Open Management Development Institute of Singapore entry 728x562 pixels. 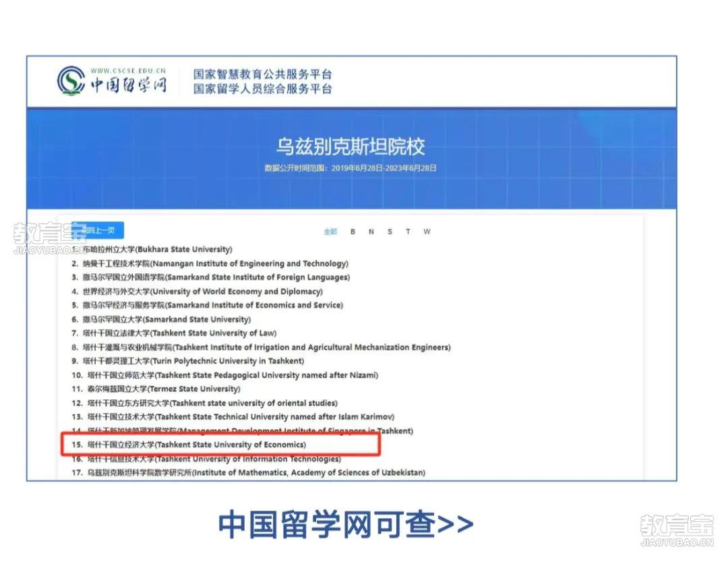(243, 430)
